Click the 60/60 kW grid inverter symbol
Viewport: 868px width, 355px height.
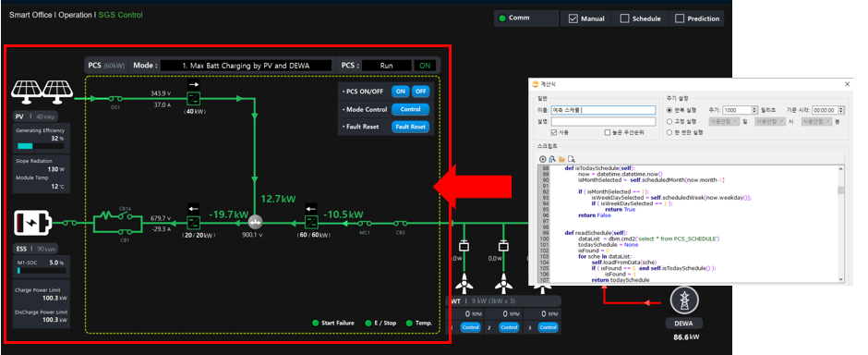point(311,223)
